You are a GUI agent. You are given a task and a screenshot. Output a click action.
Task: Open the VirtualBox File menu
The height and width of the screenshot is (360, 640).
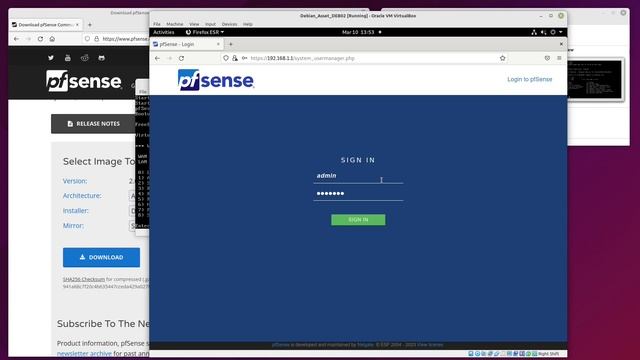click(x=157, y=24)
